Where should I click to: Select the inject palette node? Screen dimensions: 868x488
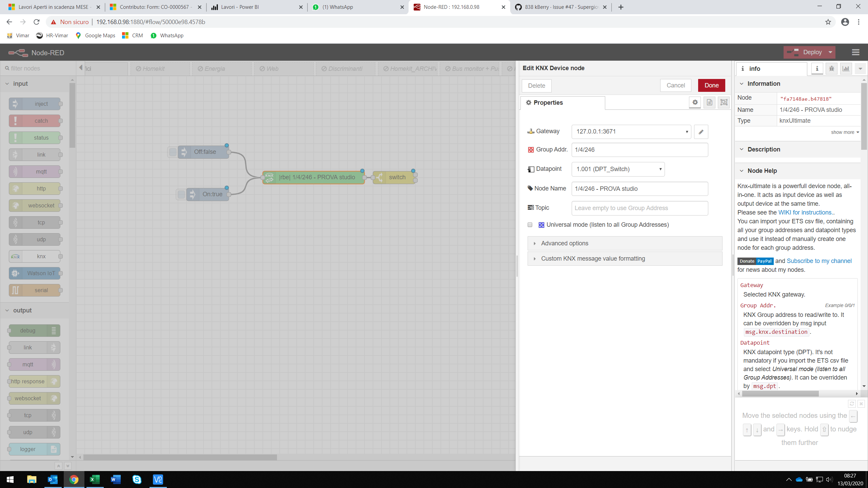[35, 104]
